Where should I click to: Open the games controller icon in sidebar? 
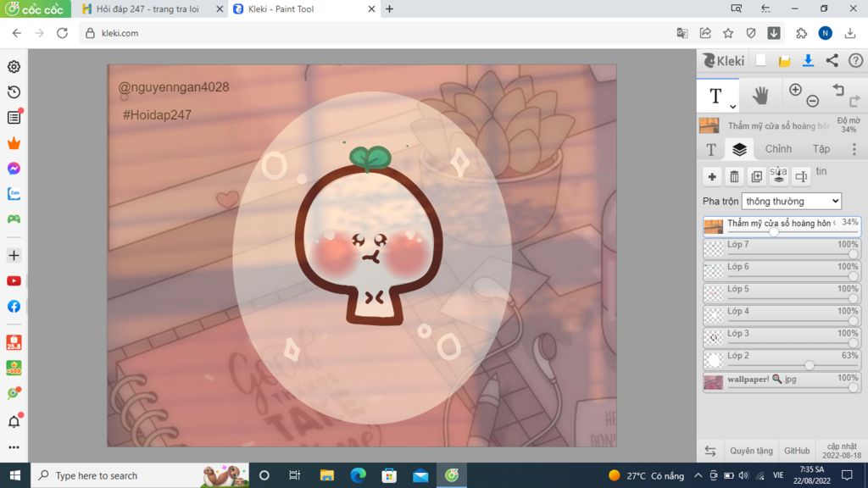14,219
